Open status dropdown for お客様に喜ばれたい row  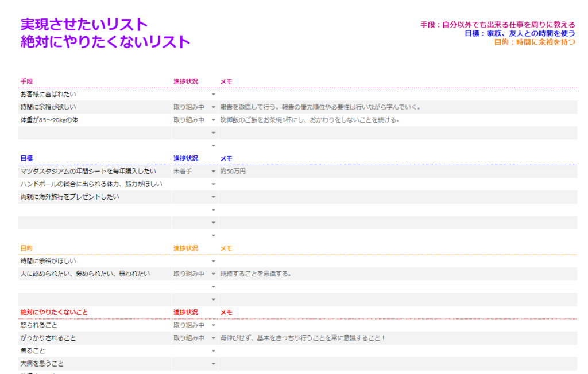click(214, 94)
